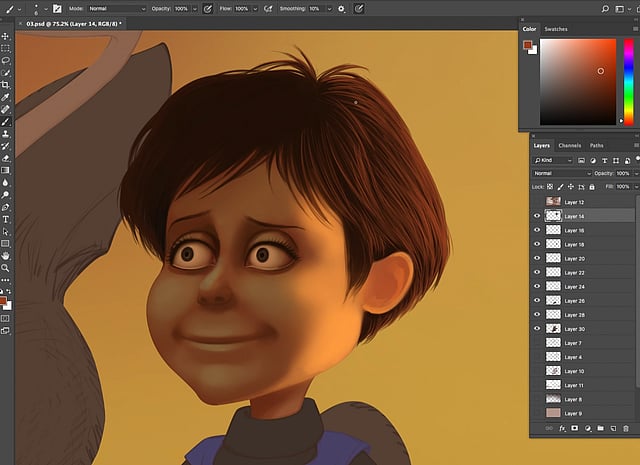Select the Dodge tool
Viewport: 640px width, 465px height.
pyautogui.click(x=5, y=195)
